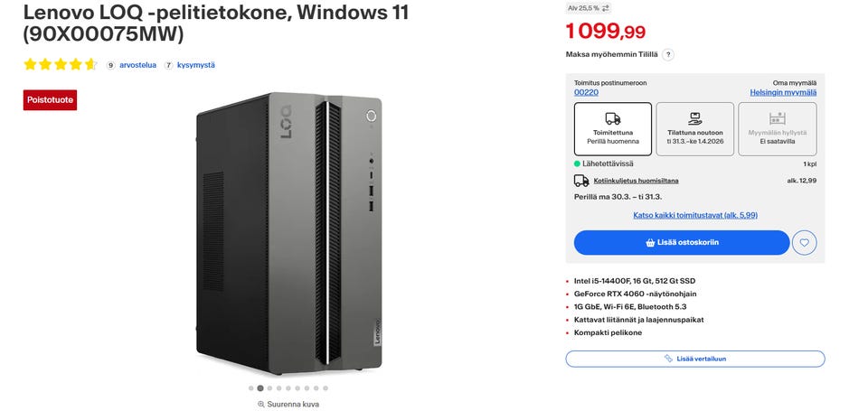Viewport: 868px width, 411px height.
Task: Open the 7 kysymystä questions link
Action: coord(195,65)
